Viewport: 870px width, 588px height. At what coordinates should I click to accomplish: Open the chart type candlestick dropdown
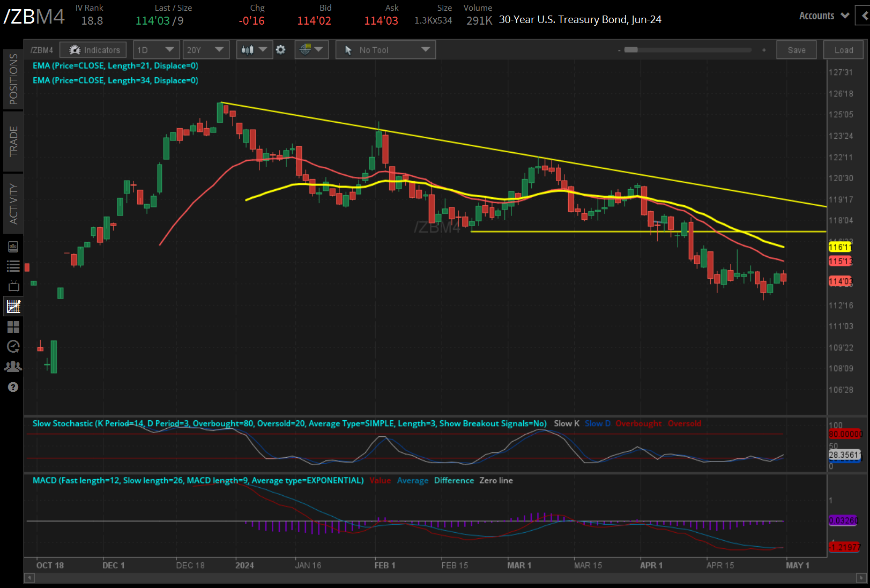point(254,50)
